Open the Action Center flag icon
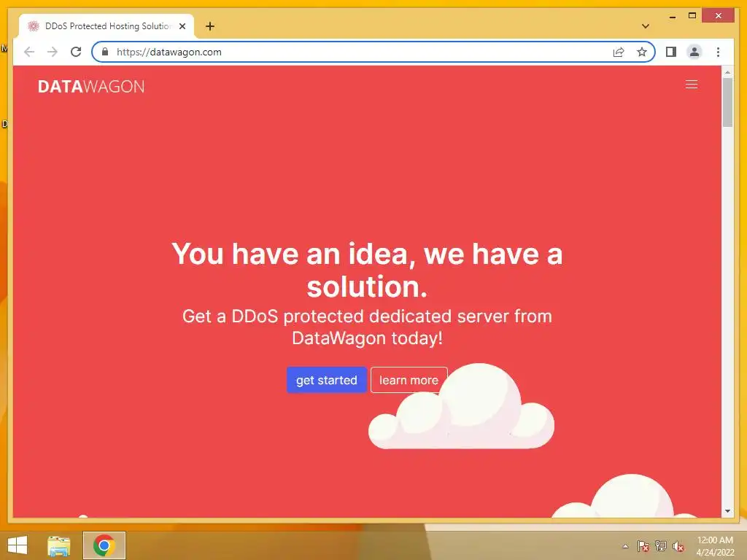This screenshot has height=560, width=747. coord(643,546)
